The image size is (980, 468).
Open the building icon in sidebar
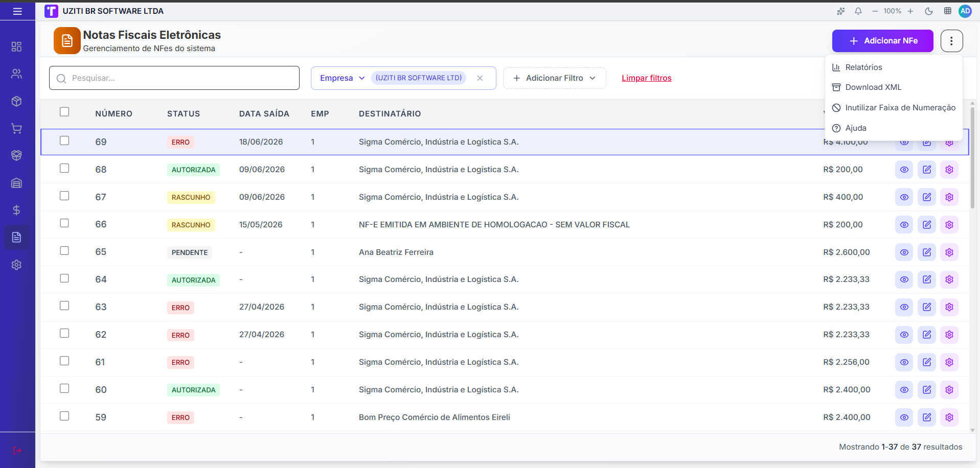click(16, 183)
